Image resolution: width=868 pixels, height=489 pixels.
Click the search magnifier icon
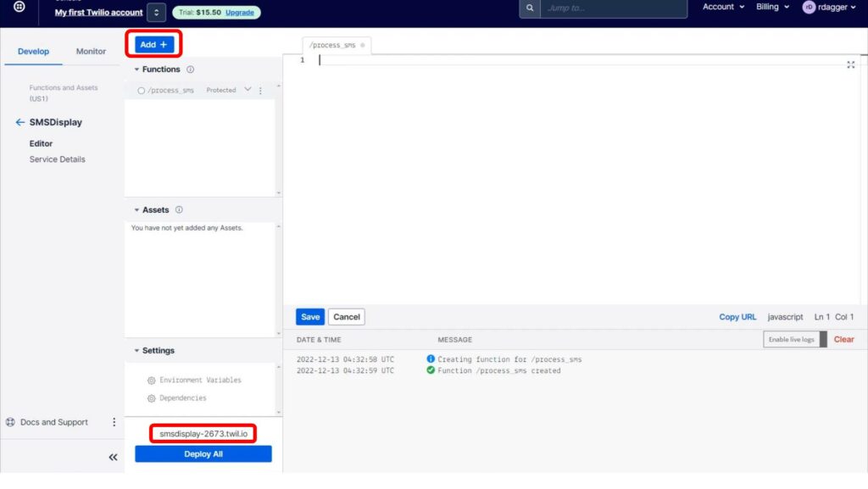(530, 8)
